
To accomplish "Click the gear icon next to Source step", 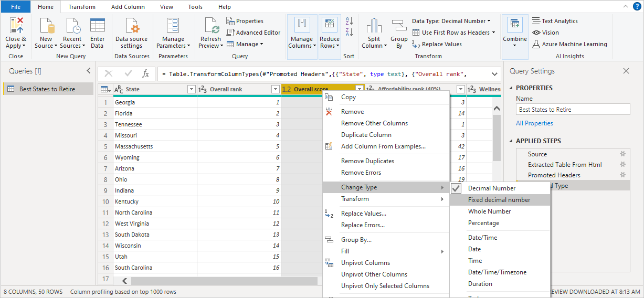I will point(622,154).
